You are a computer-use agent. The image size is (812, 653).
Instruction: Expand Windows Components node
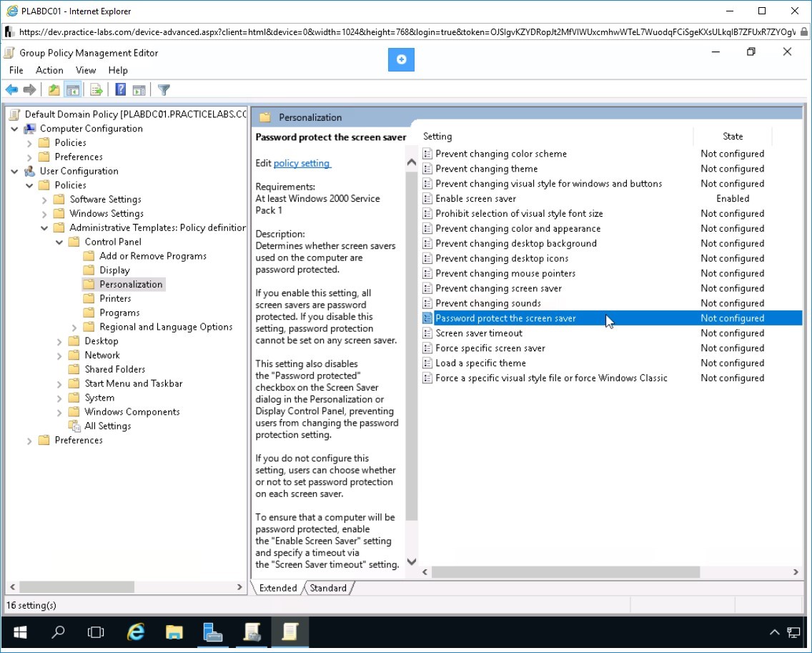tap(59, 412)
